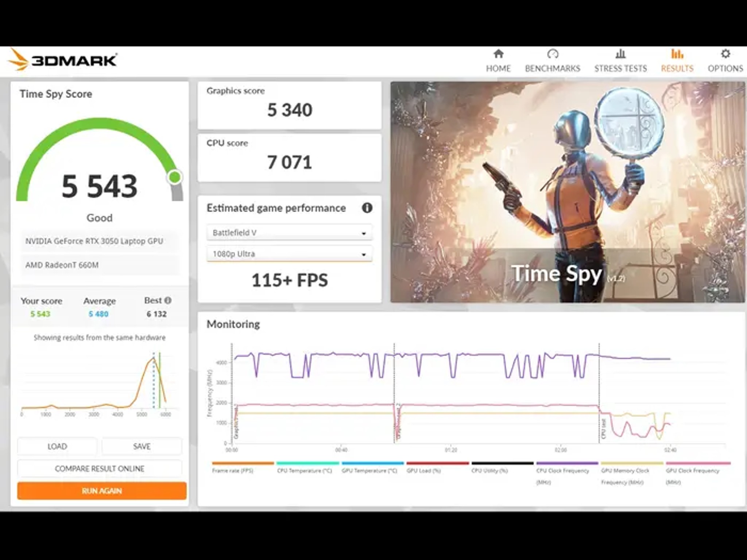The width and height of the screenshot is (747, 560).
Task: Expand the 1080p Ultra resolution dropdown
Action: [289, 254]
